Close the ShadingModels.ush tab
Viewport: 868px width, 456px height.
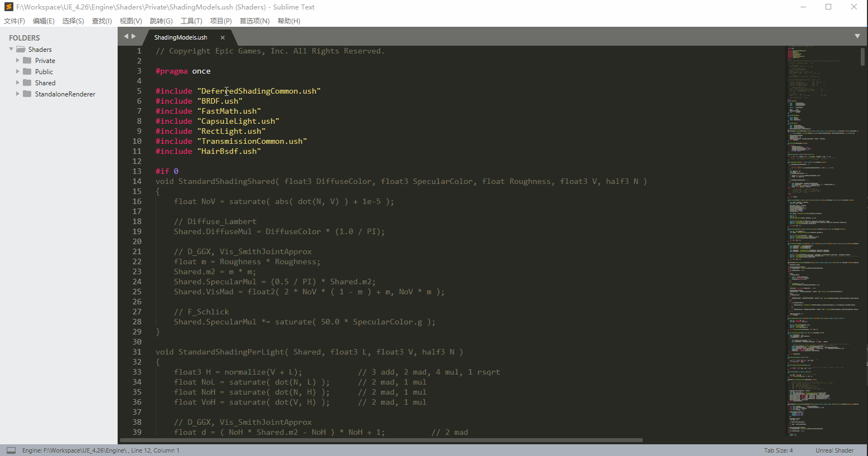click(222, 37)
